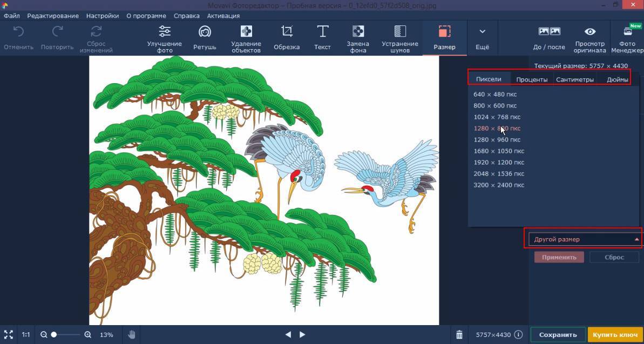644x344 pixels.
Task: Open Background Replacement (Замена фона) tool
Action: (x=358, y=38)
